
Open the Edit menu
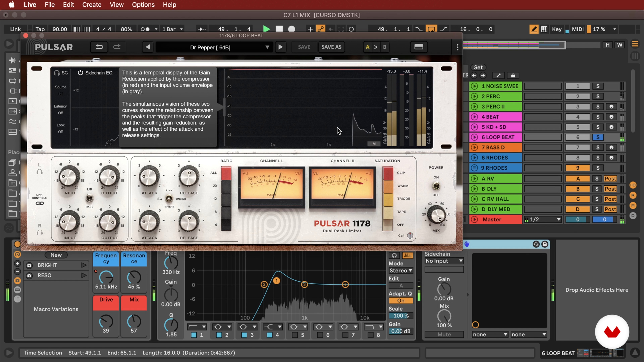coord(68,5)
